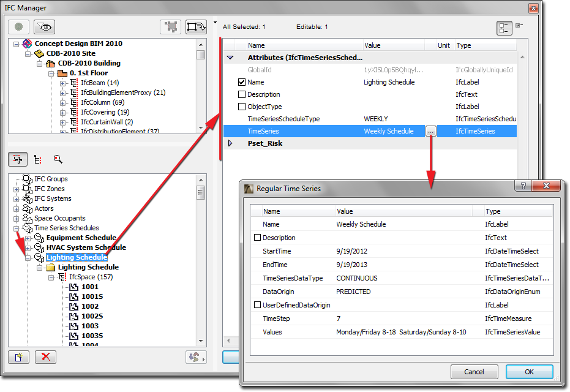The image size is (570, 392).
Task: Expand the HVAC System Schedule node
Action: point(28,248)
